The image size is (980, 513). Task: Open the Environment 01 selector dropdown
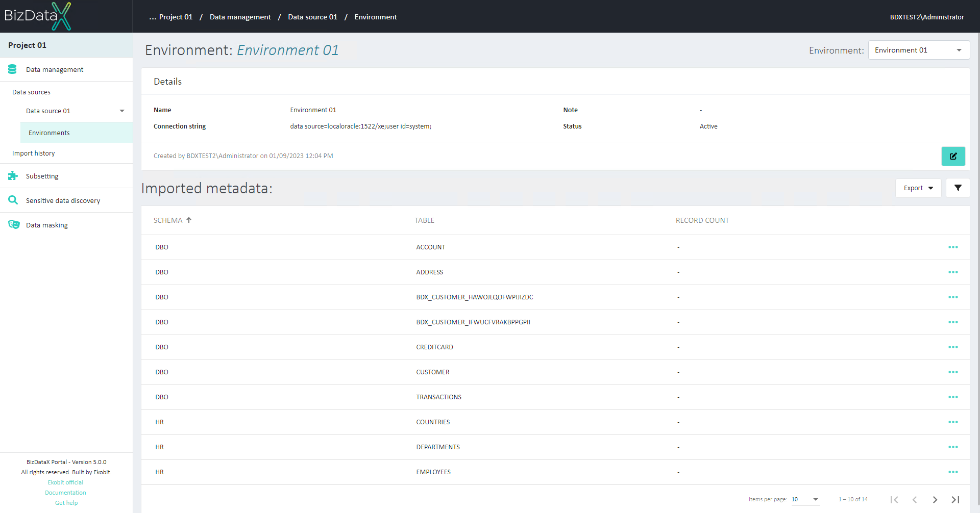point(919,50)
